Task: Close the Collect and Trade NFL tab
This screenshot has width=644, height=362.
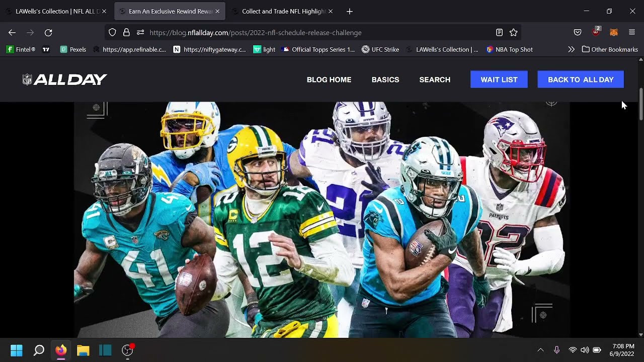Action: click(331, 11)
